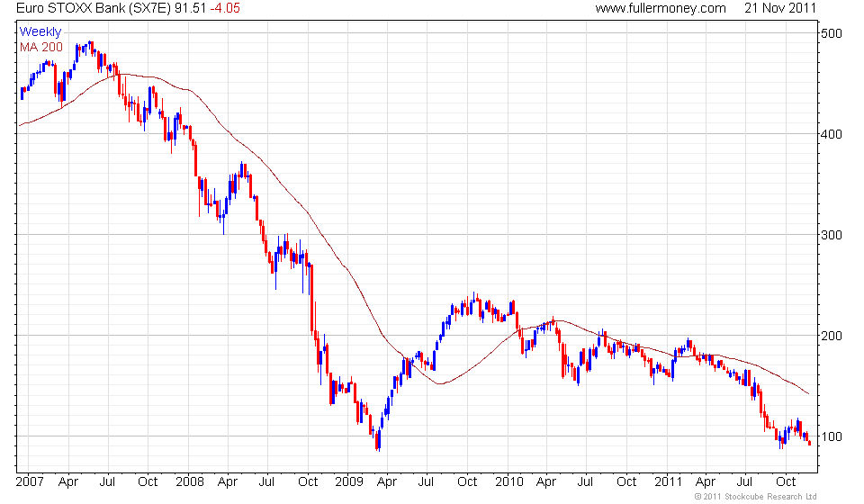Click the 2007 year label on time axis
Image resolution: width=864 pixels, height=504 pixels.
point(30,482)
